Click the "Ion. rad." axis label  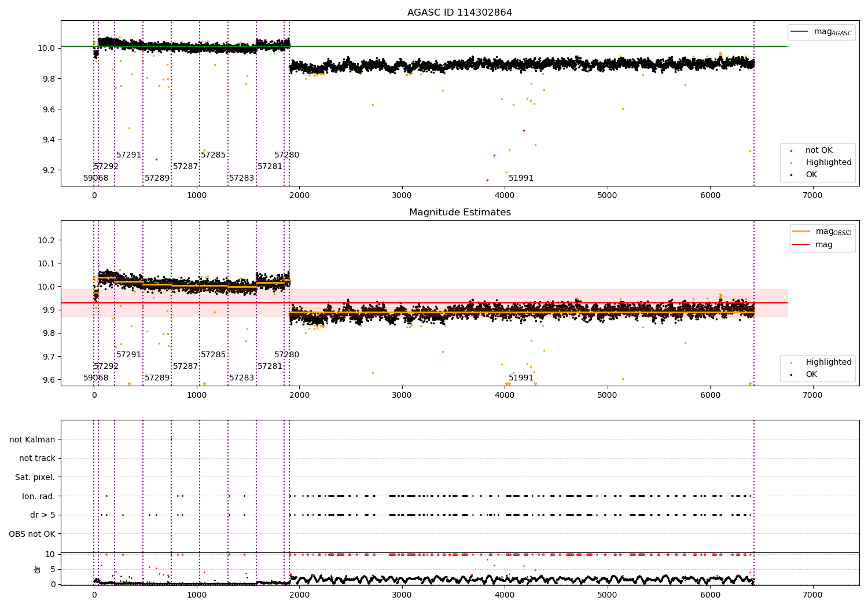[39, 496]
